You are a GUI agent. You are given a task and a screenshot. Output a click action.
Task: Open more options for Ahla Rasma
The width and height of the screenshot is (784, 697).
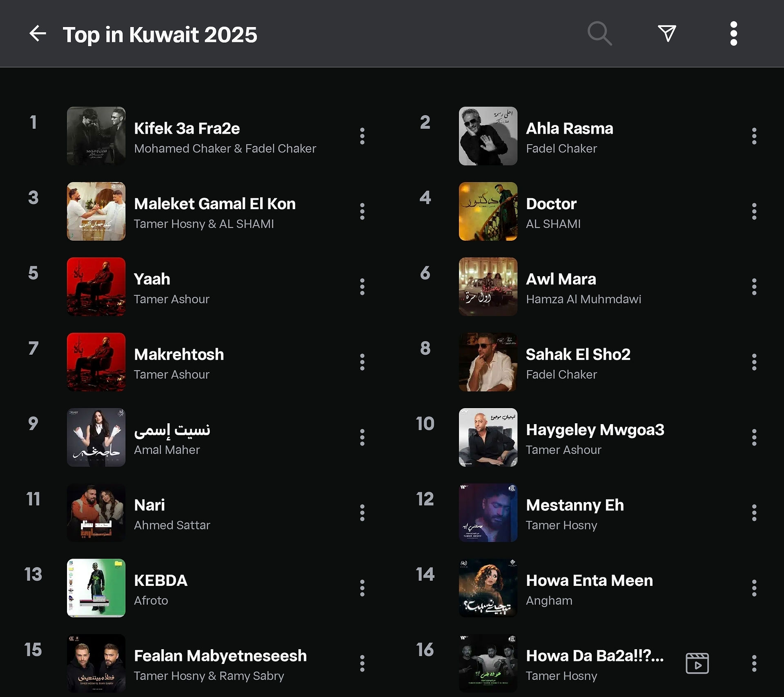tap(754, 136)
